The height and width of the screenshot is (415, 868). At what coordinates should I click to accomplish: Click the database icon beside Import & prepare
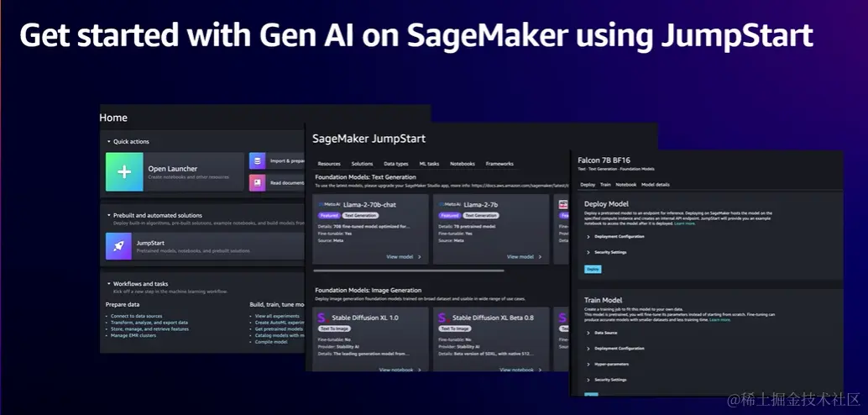coord(258,160)
